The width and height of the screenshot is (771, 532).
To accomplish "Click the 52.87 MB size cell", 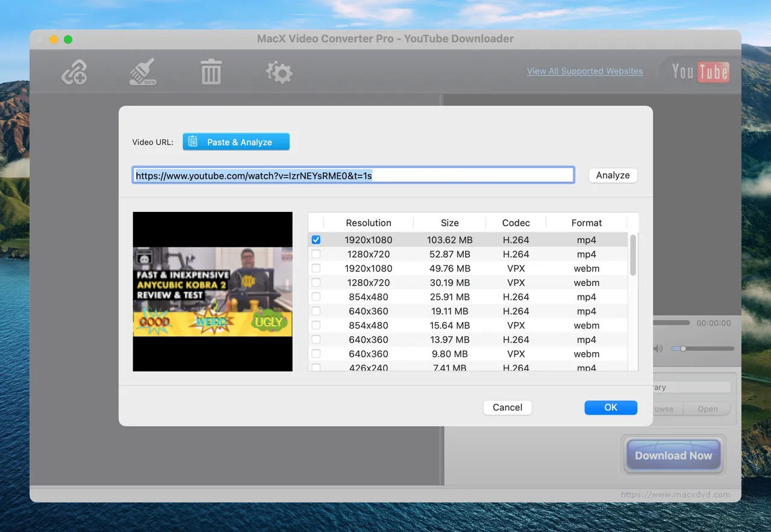I will pos(449,254).
